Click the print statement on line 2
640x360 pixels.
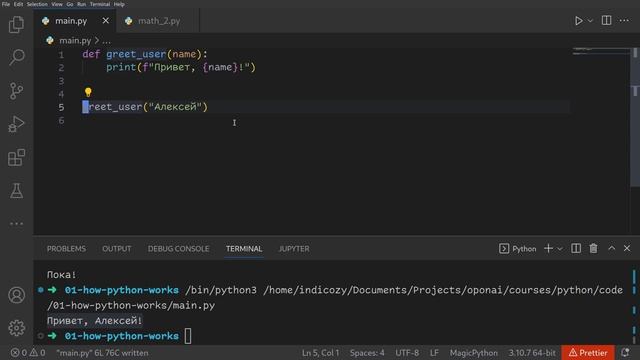pyautogui.click(x=181, y=67)
